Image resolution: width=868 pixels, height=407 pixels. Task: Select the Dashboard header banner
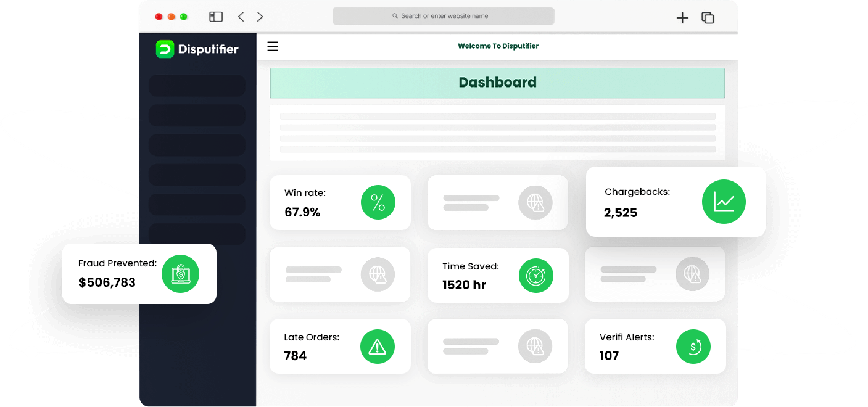[497, 82]
